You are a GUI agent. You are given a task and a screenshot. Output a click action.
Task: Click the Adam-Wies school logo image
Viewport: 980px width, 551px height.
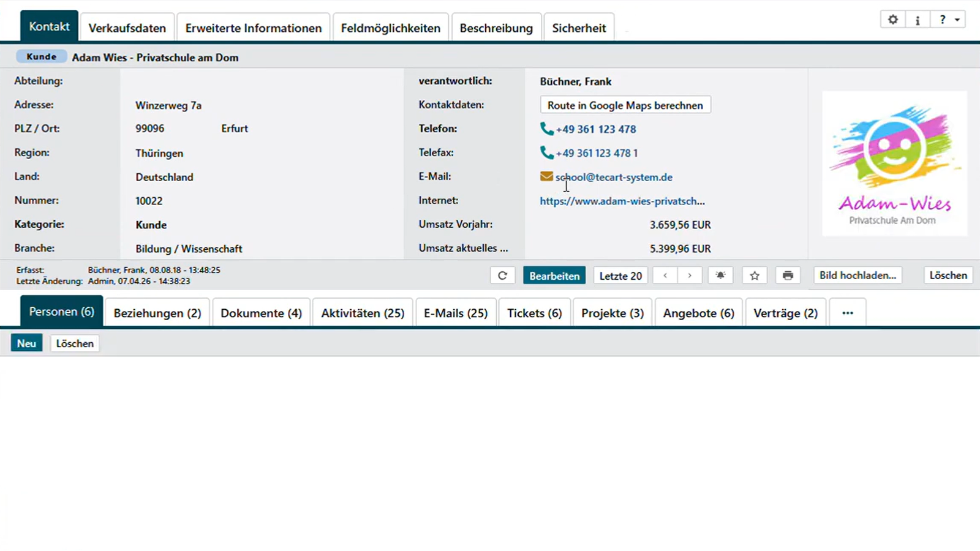coord(894,163)
